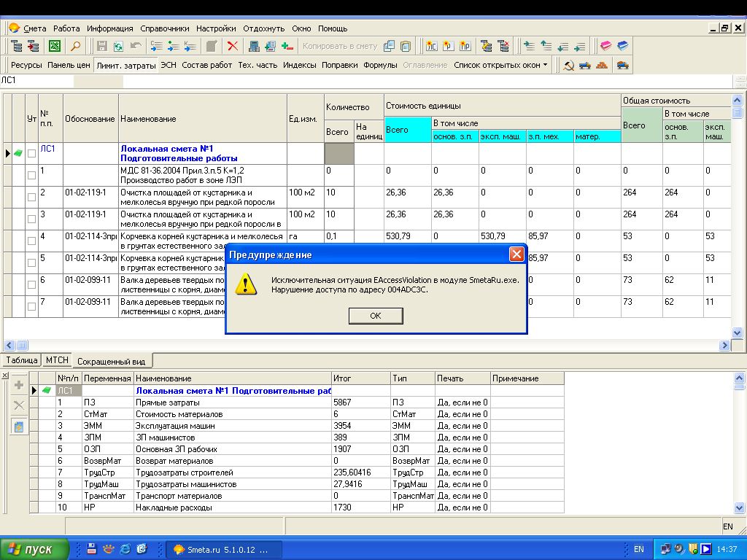This screenshot has height=560, width=747.
Task: Check the box for row 1 МДС 81-36.2004
Action: point(31,175)
